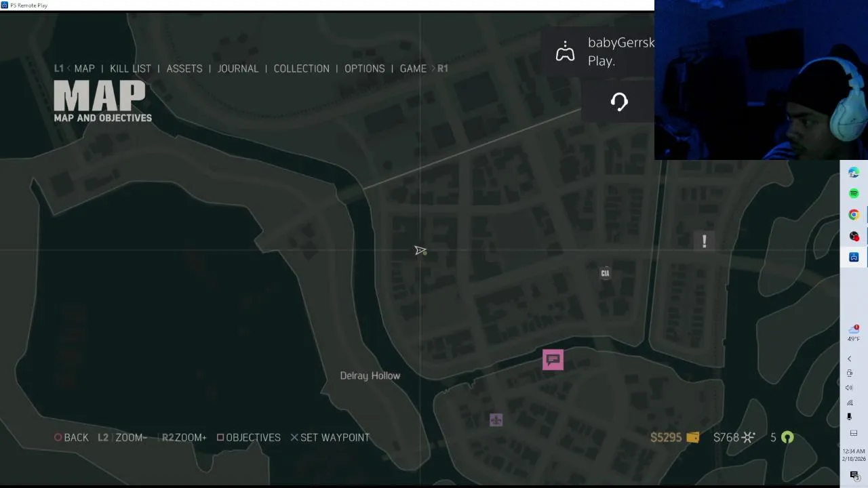Click the touch keyboard tray icon

point(854,433)
